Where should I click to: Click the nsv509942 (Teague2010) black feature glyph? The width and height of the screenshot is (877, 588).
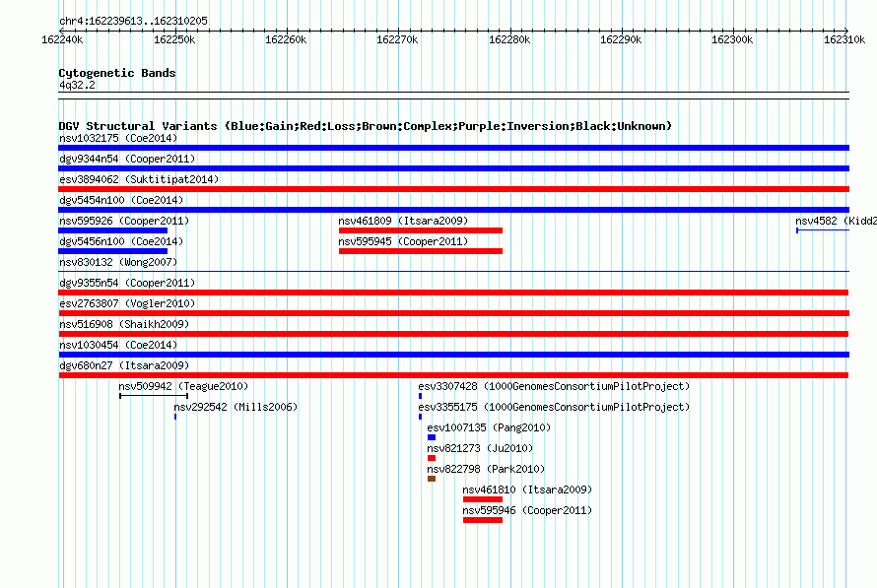154,396
